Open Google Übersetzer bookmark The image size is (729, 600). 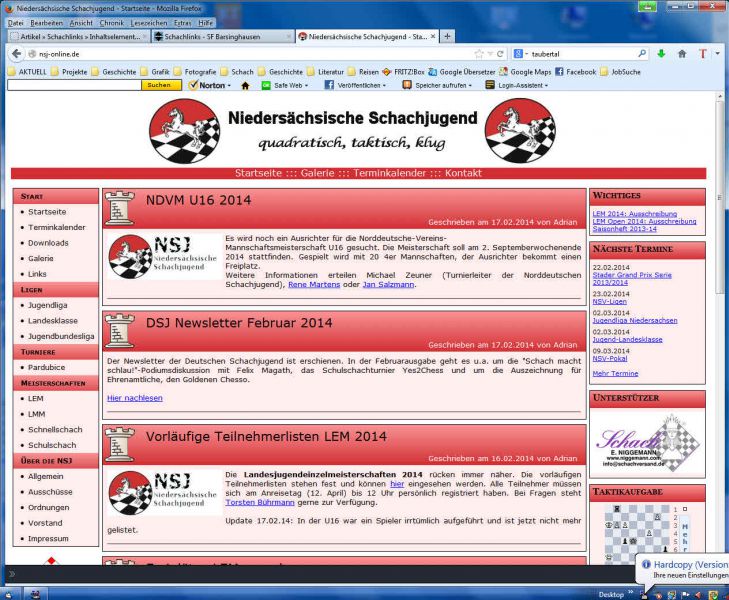click(x=462, y=72)
